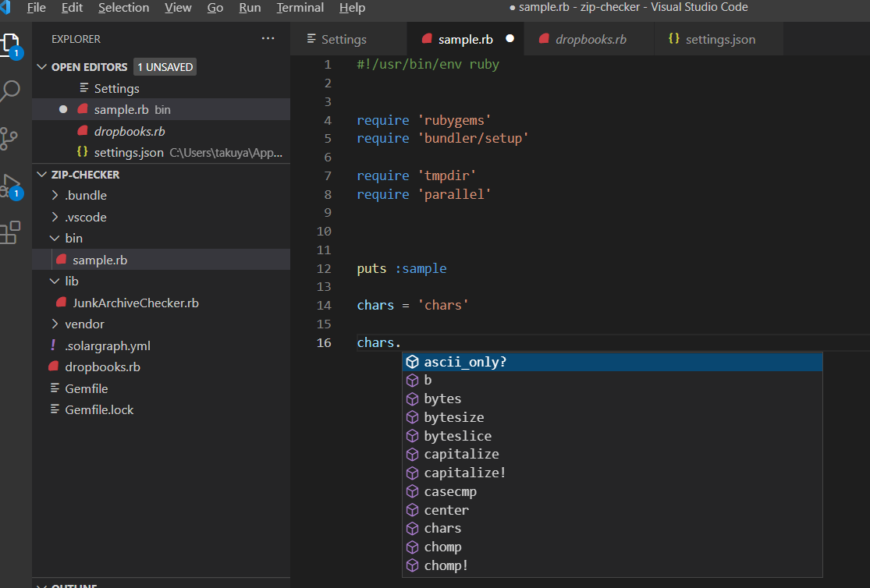Click the Gemfile file icon
This screenshot has width=870, height=588.
pos(55,388)
